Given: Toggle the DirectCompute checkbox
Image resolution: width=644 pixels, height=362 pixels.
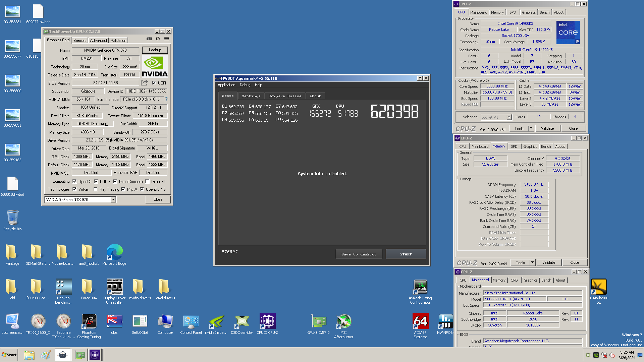Looking at the screenshot, I should coord(115,181).
